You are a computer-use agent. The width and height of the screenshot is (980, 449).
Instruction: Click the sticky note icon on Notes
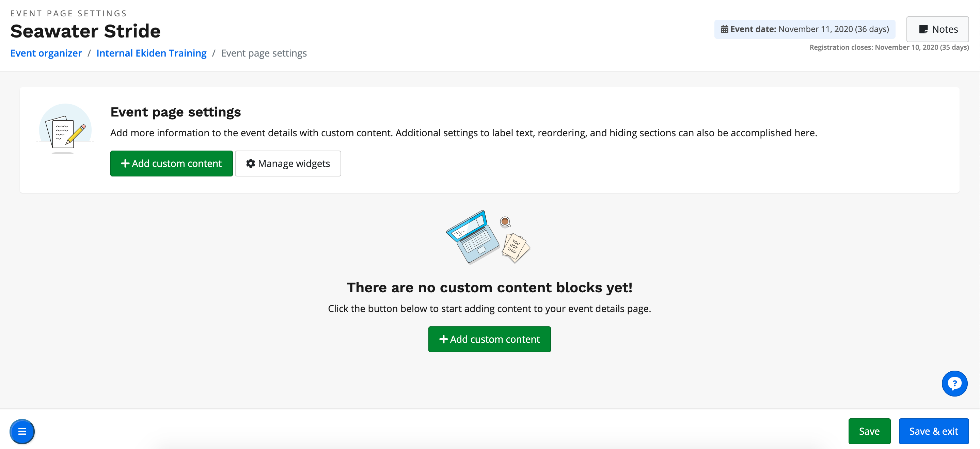pos(923,29)
